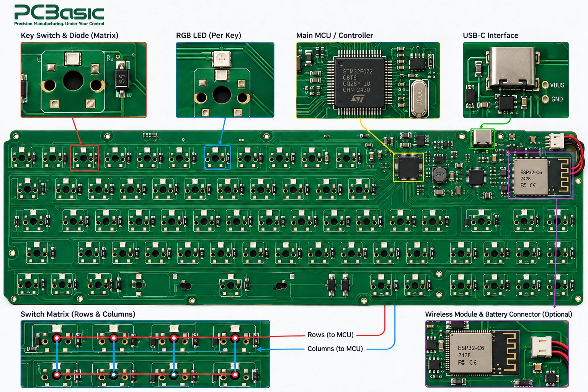Click the "Rows (to MCU)" label
This screenshot has height=392, width=588.
330,335
